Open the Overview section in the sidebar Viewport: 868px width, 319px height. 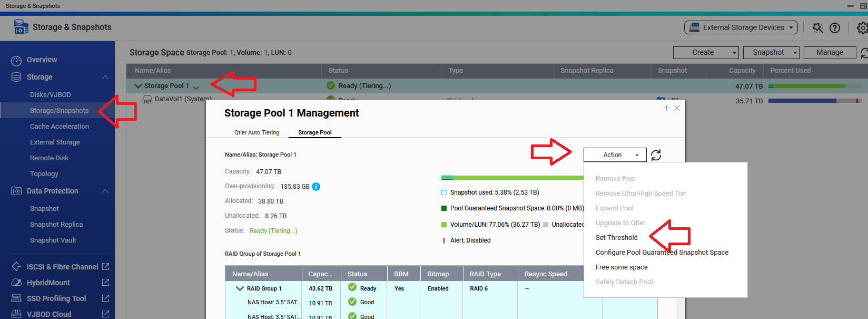(42, 60)
